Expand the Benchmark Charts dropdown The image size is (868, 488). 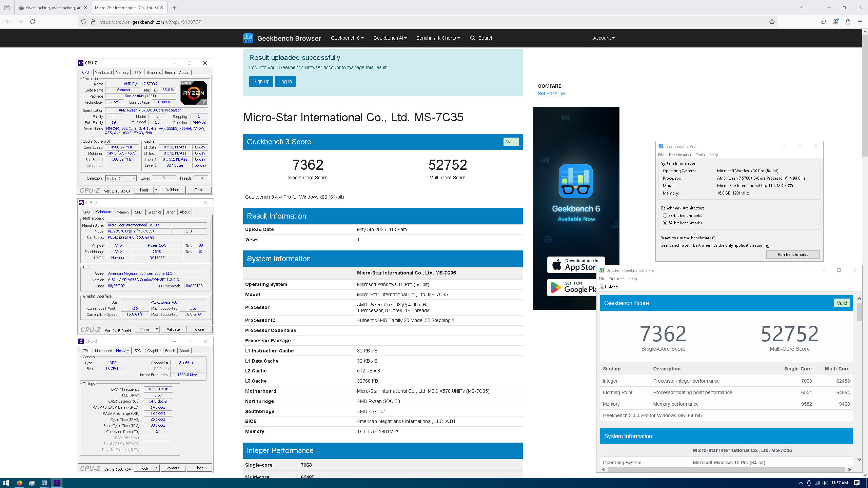(438, 38)
